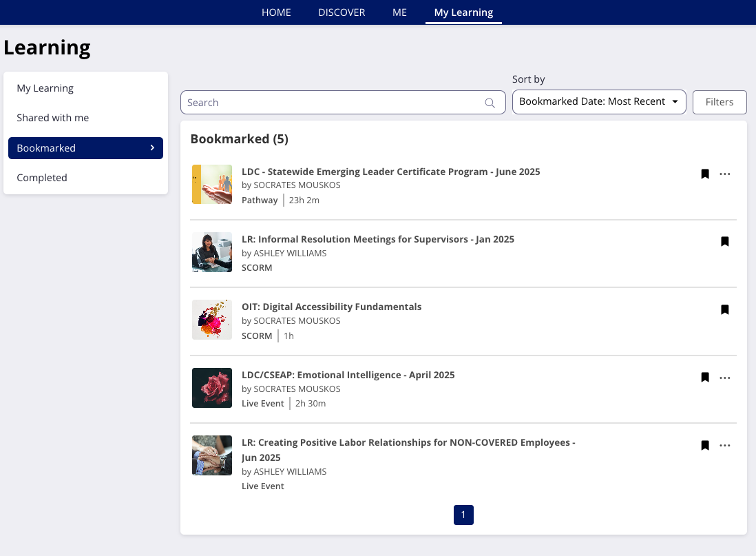Open the ME navigation tab
The width and height of the screenshot is (756, 556).
pyautogui.click(x=399, y=12)
